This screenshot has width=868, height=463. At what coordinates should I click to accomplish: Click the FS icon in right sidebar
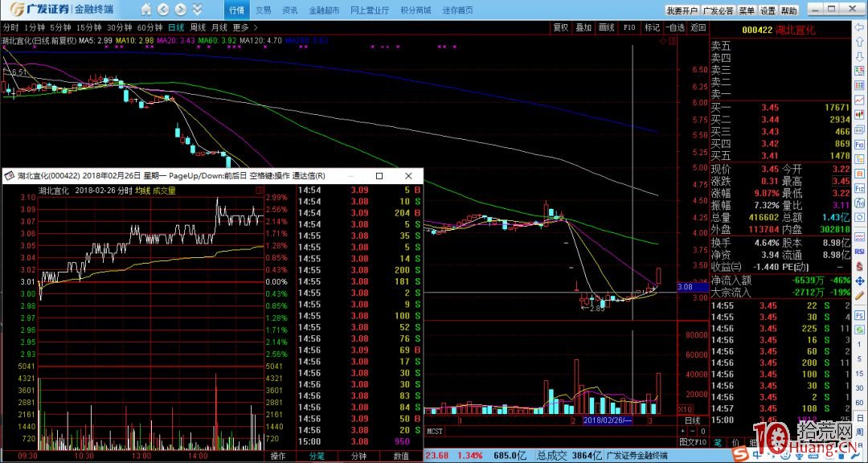coord(859,314)
